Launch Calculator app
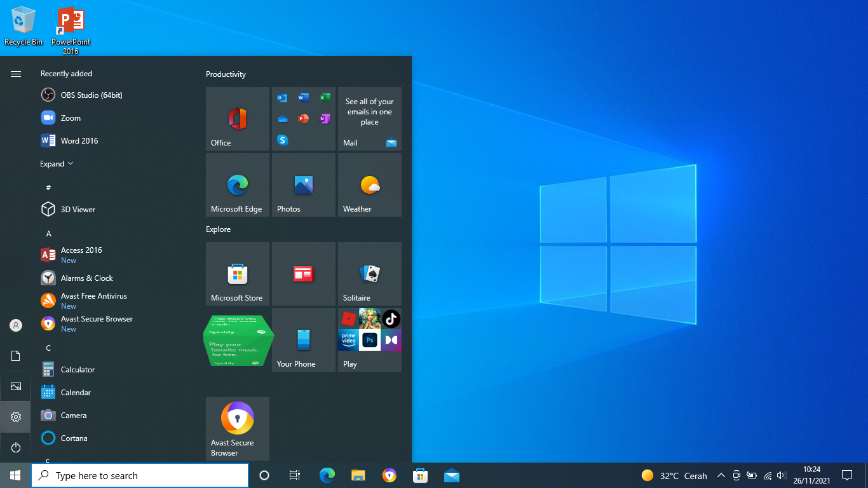868x488 pixels. 113,370
